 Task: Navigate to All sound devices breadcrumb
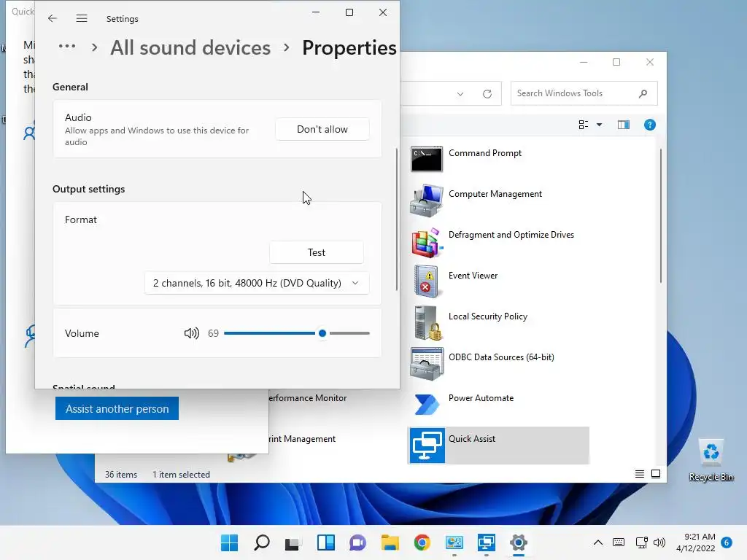pos(190,47)
